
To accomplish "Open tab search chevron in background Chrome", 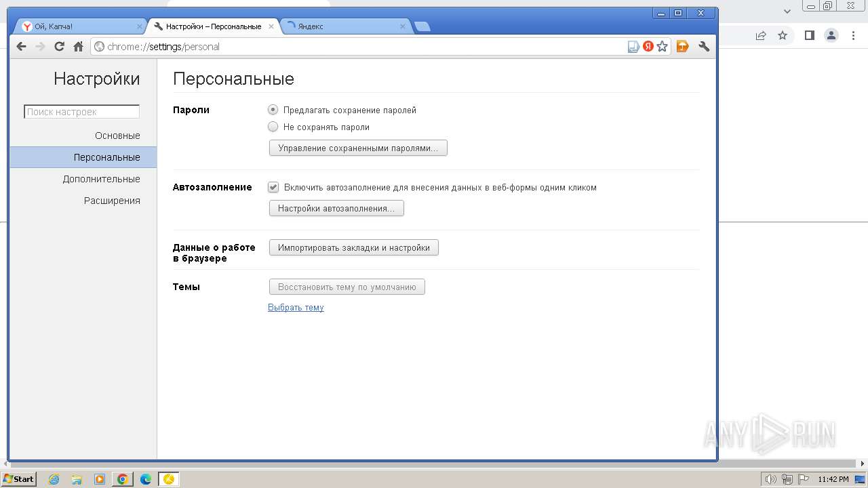I will click(x=787, y=11).
